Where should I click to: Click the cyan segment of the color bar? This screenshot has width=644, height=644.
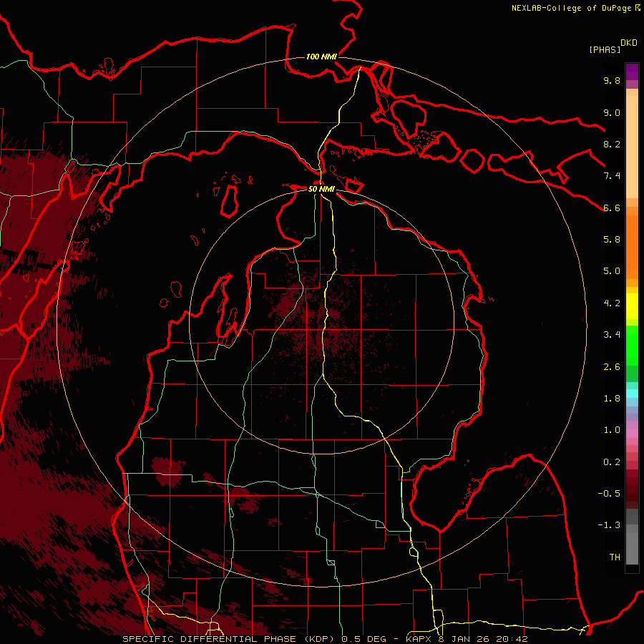(x=632, y=394)
